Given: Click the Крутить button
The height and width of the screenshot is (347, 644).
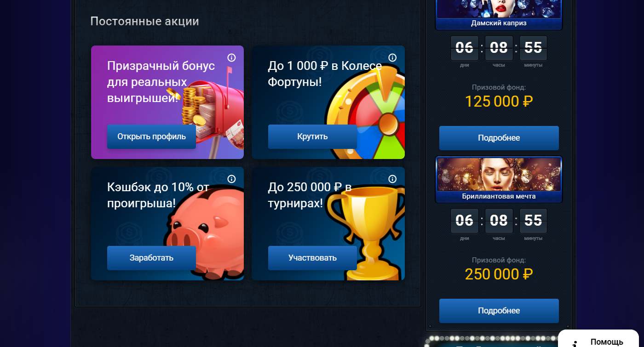Looking at the screenshot, I should (312, 137).
